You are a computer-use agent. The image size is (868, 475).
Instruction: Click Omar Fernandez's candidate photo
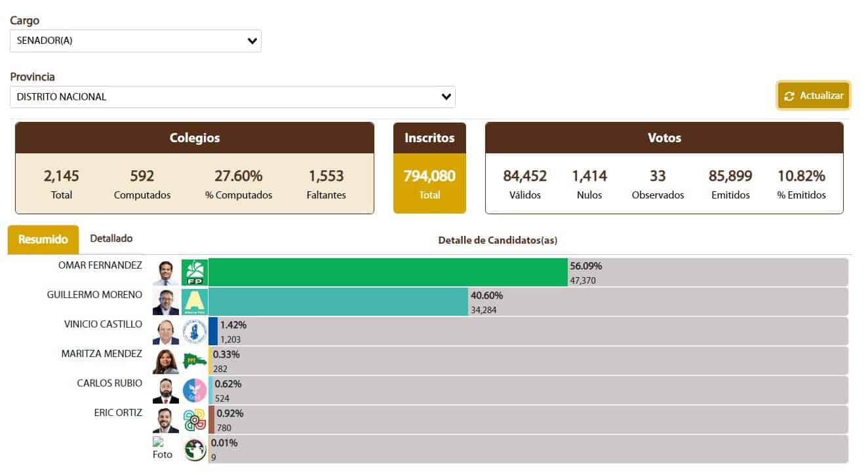[165, 273]
